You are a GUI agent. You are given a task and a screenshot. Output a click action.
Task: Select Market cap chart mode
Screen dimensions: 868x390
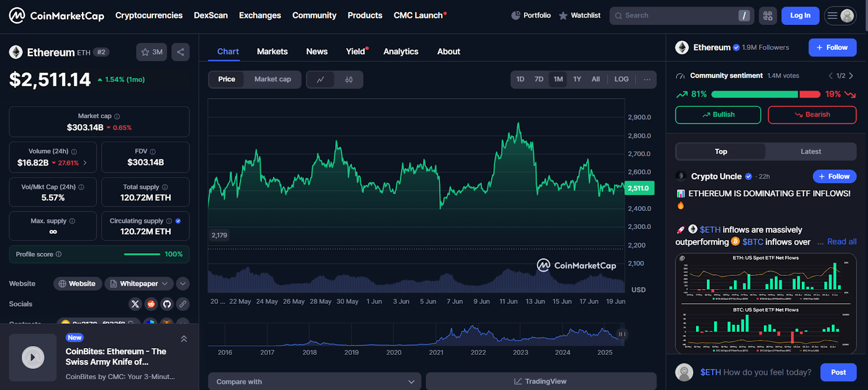click(x=272, y=79)
